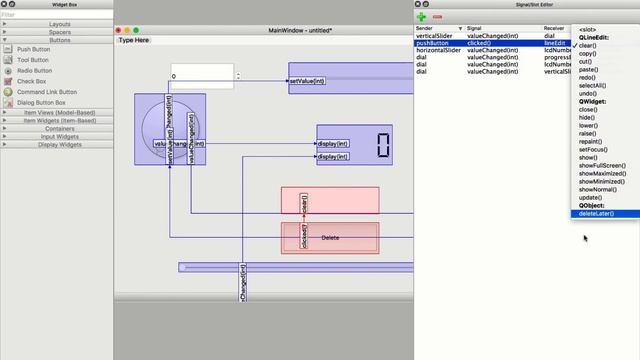Click the horizontal slider on form
This screenshot has width=640, height=360.
(296, 267)
